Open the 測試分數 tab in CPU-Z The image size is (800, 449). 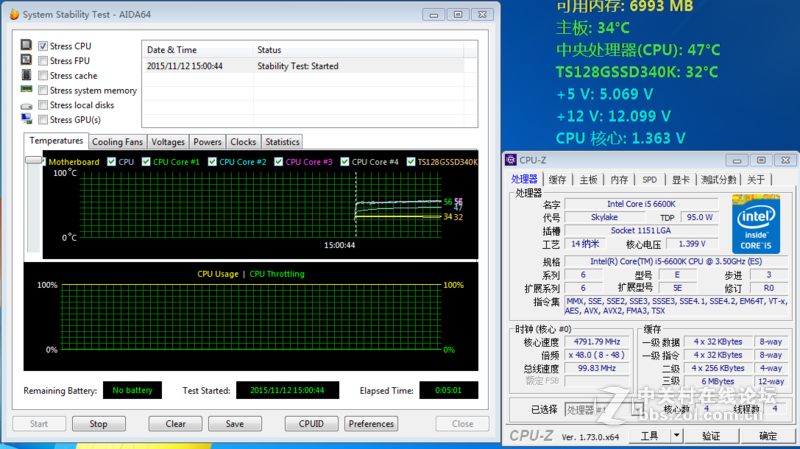[x=718, y=180]
